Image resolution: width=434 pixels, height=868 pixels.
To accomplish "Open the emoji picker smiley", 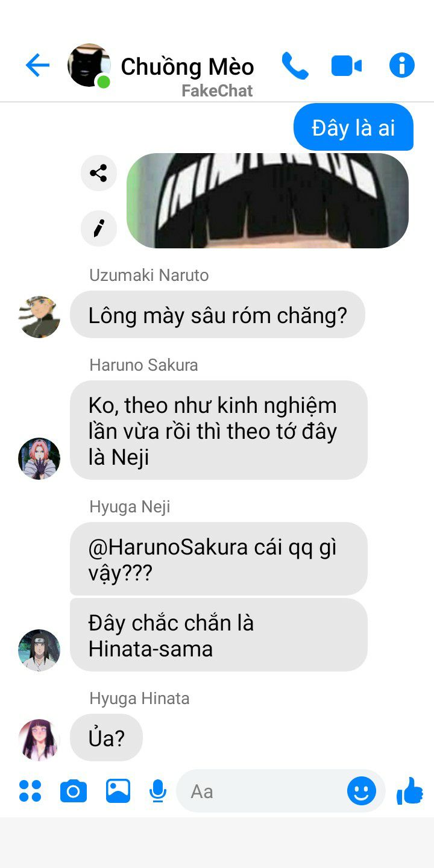I will (362, 791).
